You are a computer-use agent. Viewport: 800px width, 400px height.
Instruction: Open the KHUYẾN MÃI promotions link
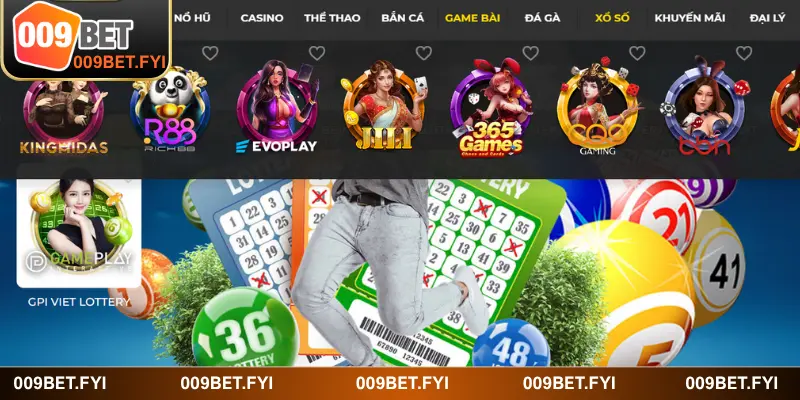point(690,18)
